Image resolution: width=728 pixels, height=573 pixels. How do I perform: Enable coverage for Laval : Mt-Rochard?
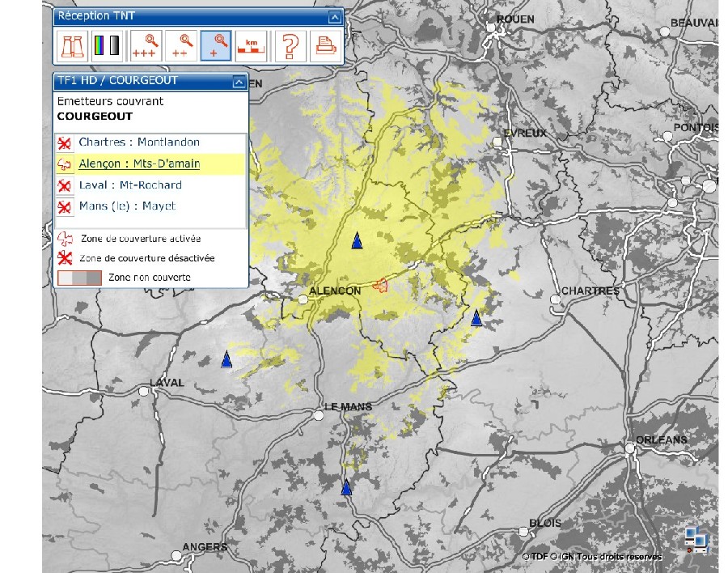[65, 185]
